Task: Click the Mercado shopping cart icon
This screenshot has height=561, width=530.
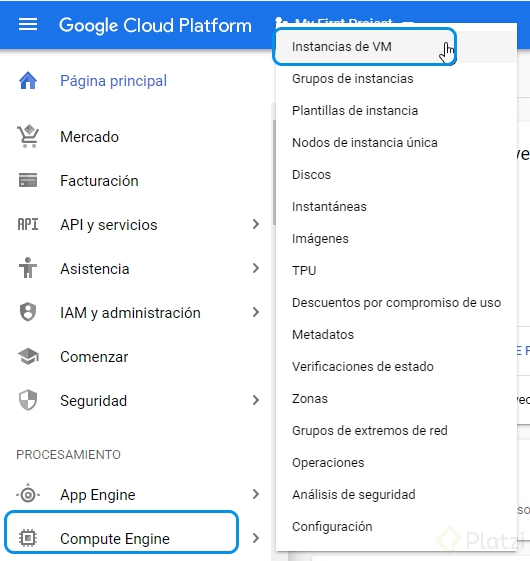Action: click(x=28, y=136)
